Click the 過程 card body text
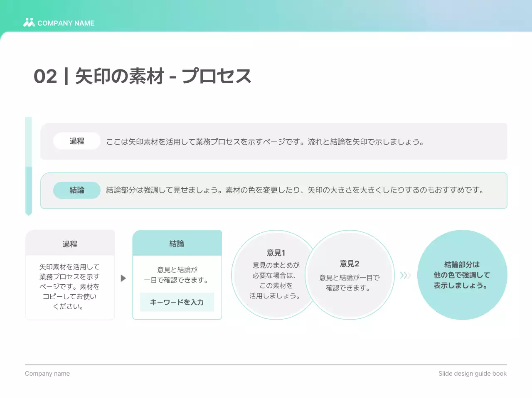 70,287
